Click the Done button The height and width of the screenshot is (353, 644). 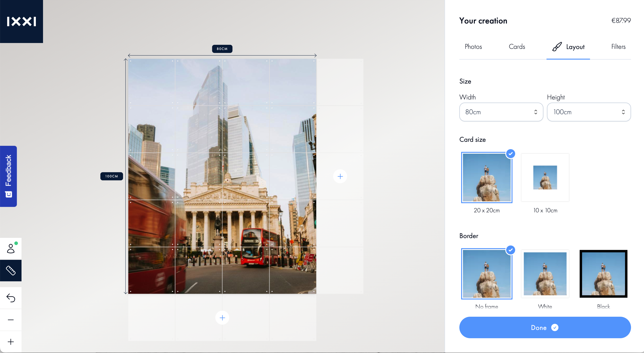(x=545, y=327)
